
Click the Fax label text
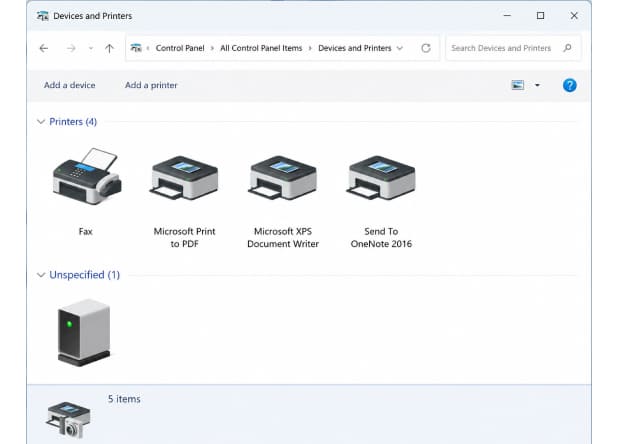point(85,231)
